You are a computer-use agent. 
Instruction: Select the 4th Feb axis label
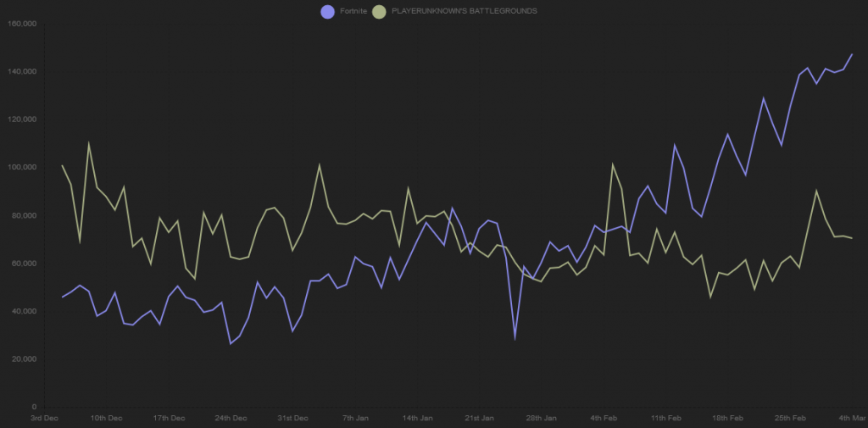[604, 418]
